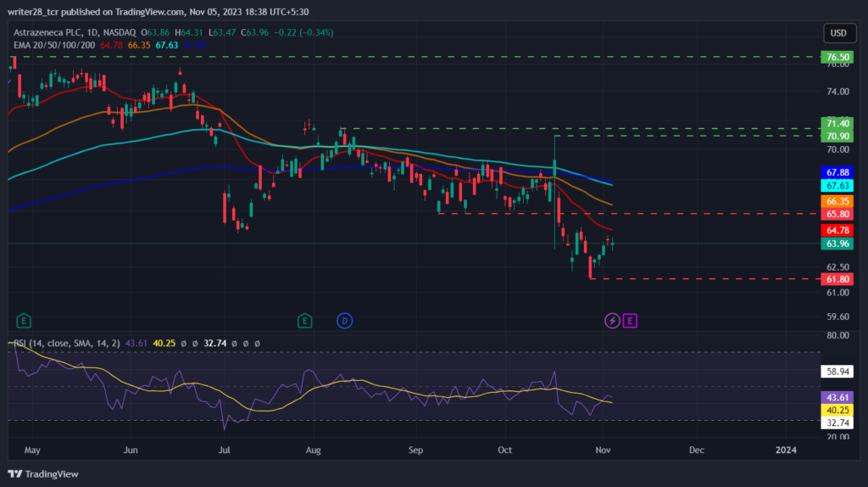Click the RSI 40.25 yellow value label

pyautogui.click(x=837, y=411)
